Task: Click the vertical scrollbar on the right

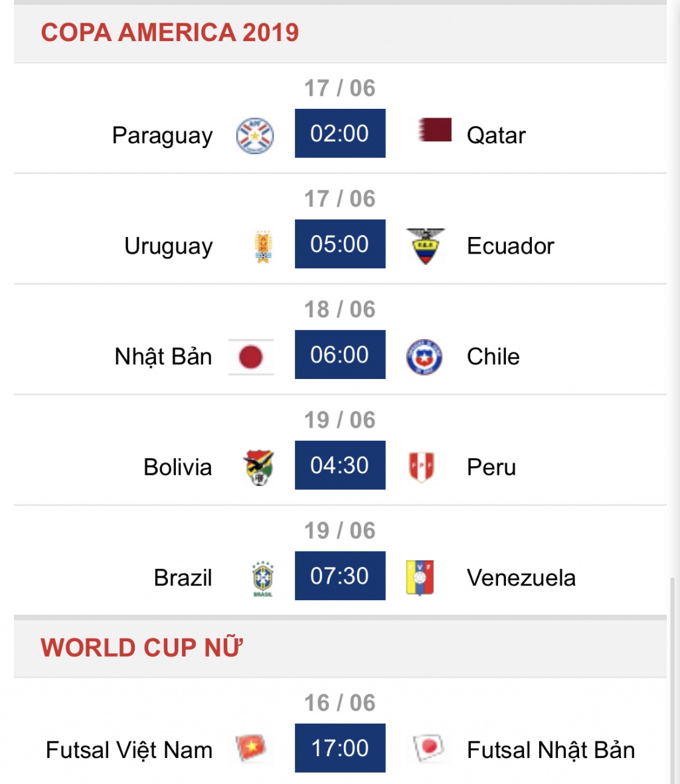Action: tap(673, 680)
